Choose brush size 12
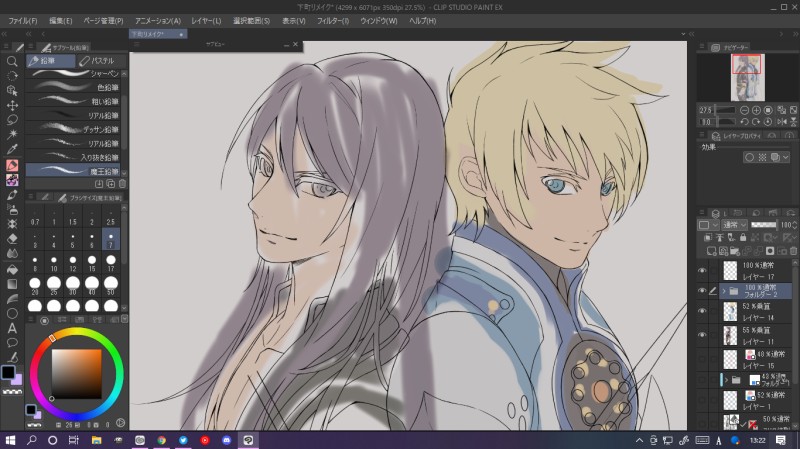The height and width of the screenshot is (449, 800). (73, 263)
